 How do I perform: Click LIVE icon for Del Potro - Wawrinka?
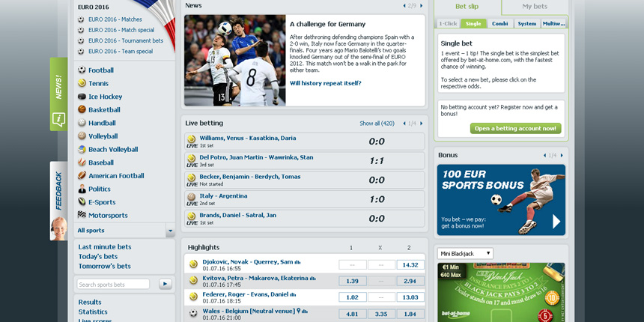click(x=192, y=160)
